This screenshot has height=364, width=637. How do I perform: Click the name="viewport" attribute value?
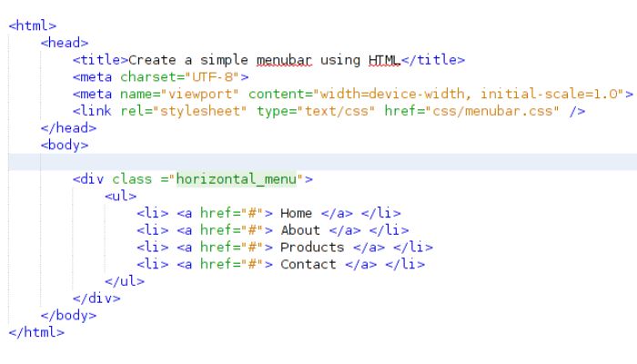tap(199, 94)
